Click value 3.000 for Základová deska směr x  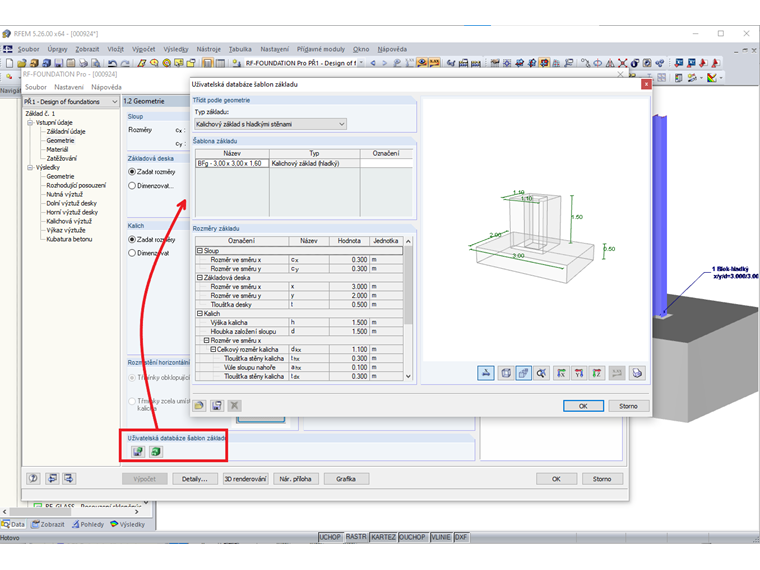tap(349, 286)
